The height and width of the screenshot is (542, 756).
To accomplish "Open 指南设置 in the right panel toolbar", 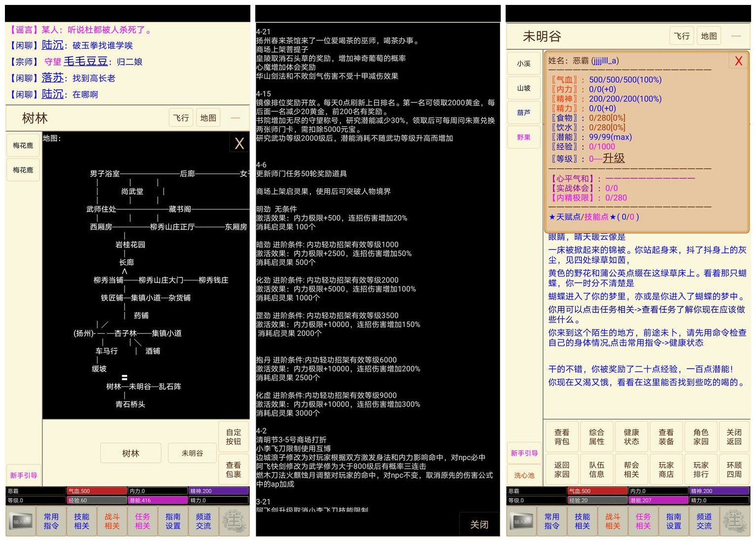I will tap(674, 521).
